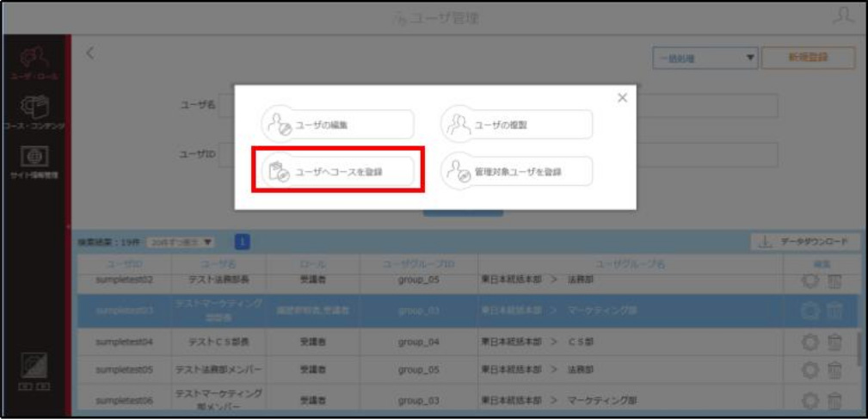Click gear icon for sumpletest04 row
The height and width of the screenshot is (419, 868).
[811, 342]
